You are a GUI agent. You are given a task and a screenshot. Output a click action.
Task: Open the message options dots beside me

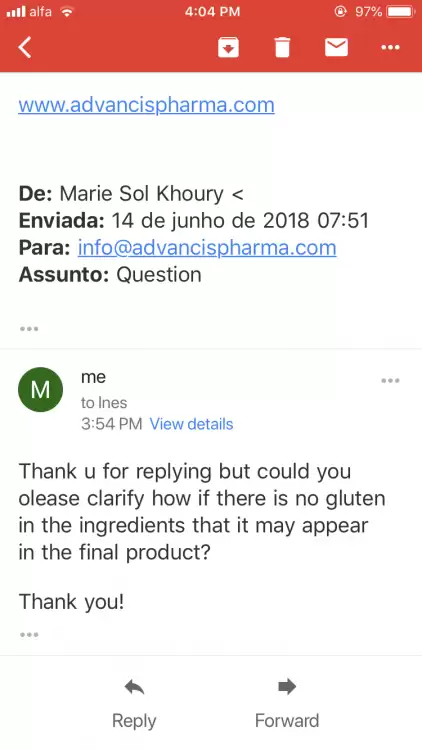[x=390, y=381]
